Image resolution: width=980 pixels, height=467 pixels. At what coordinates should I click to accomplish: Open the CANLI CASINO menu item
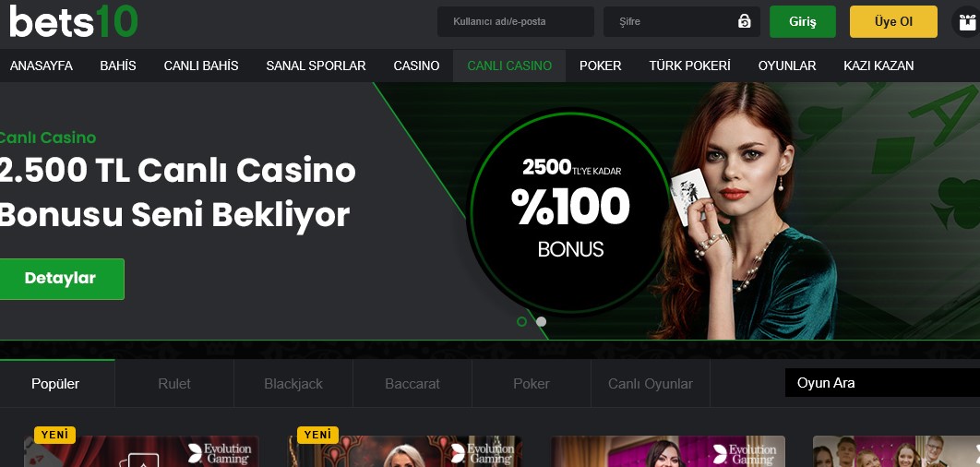(x=509, y=66)
